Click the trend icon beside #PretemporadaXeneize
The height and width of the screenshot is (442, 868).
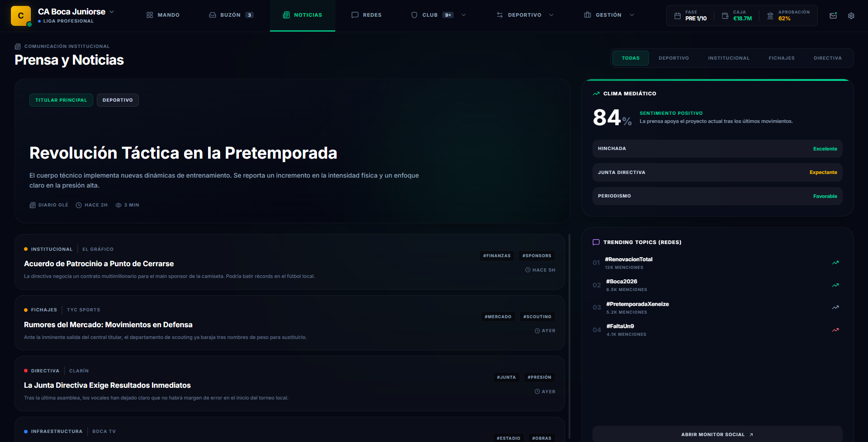click(835, 307)
